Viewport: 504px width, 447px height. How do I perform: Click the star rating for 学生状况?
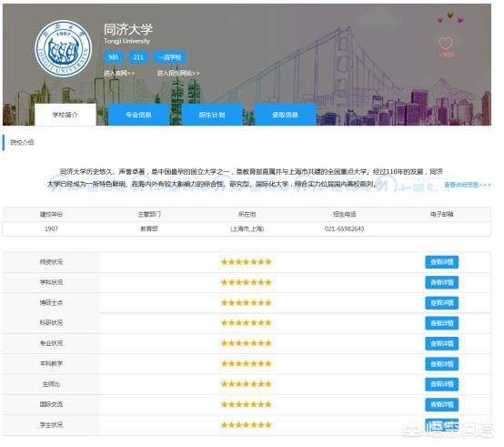click(x=247, y=425)
